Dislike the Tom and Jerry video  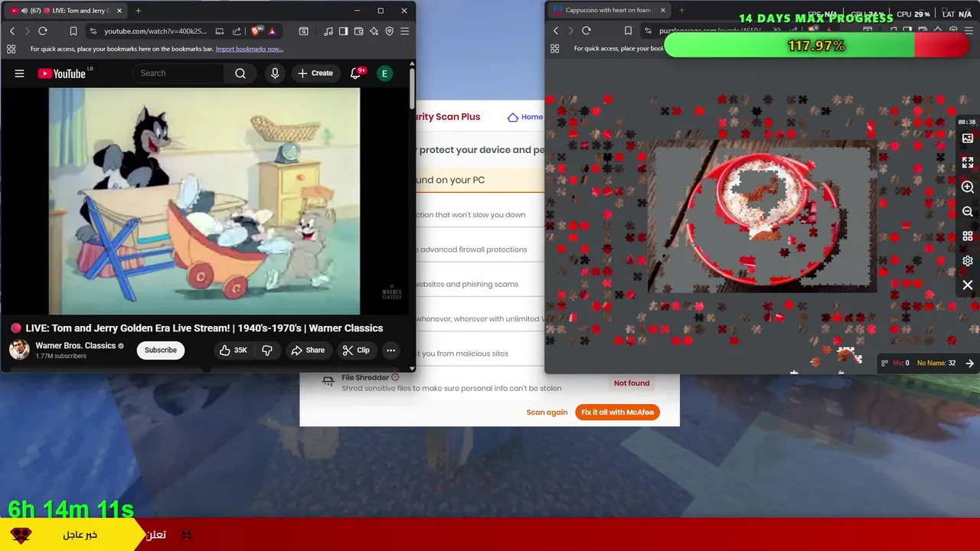point(267,350)
